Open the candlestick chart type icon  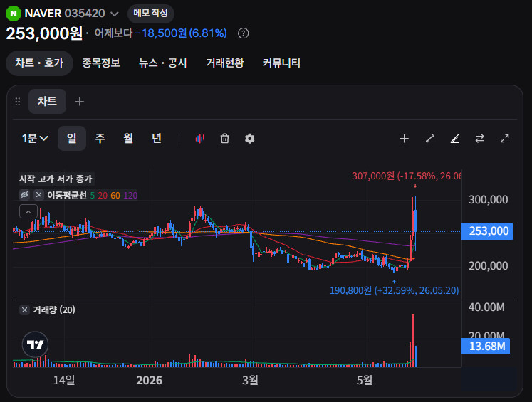click(200, 138)
